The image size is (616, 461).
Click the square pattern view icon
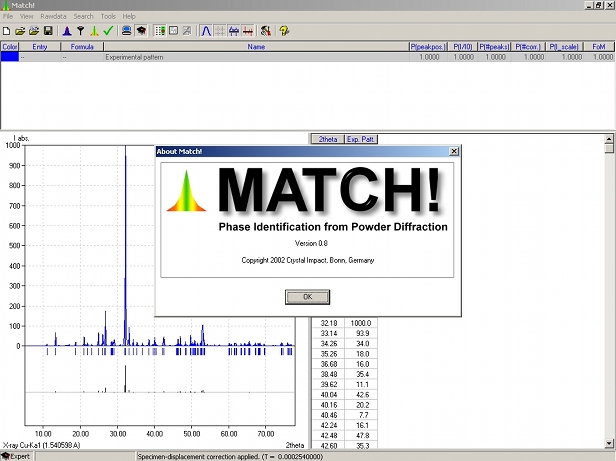coord(174,31)
